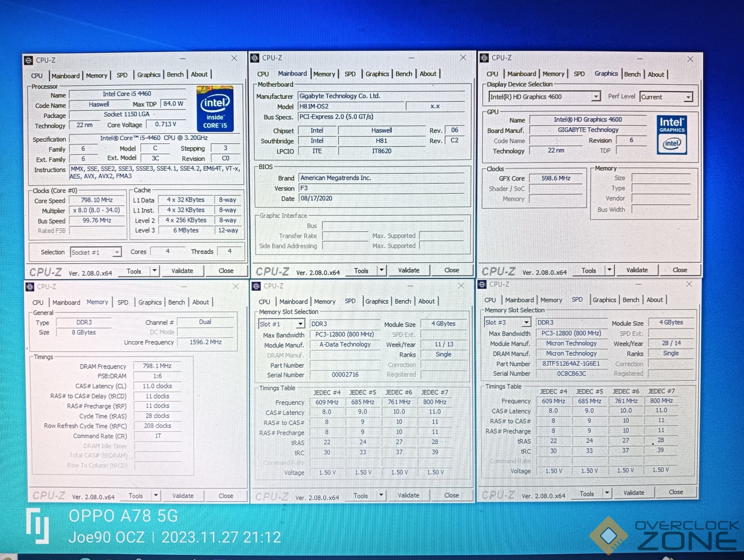This screenshot has height=560, width=744.
Task: Click serial number 00002716 in Slot #1 window
Action: (345, 375)
